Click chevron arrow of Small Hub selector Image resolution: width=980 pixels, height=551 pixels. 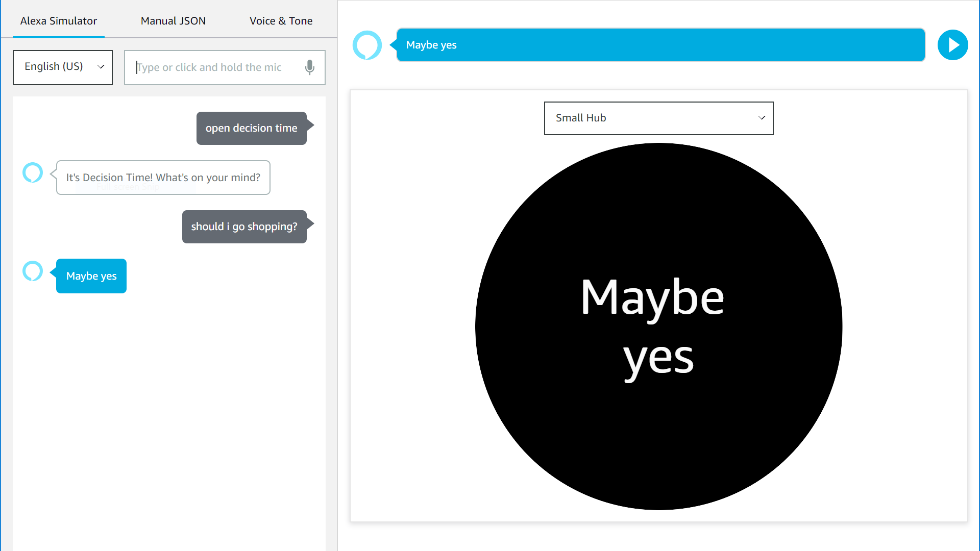point(762,118)
